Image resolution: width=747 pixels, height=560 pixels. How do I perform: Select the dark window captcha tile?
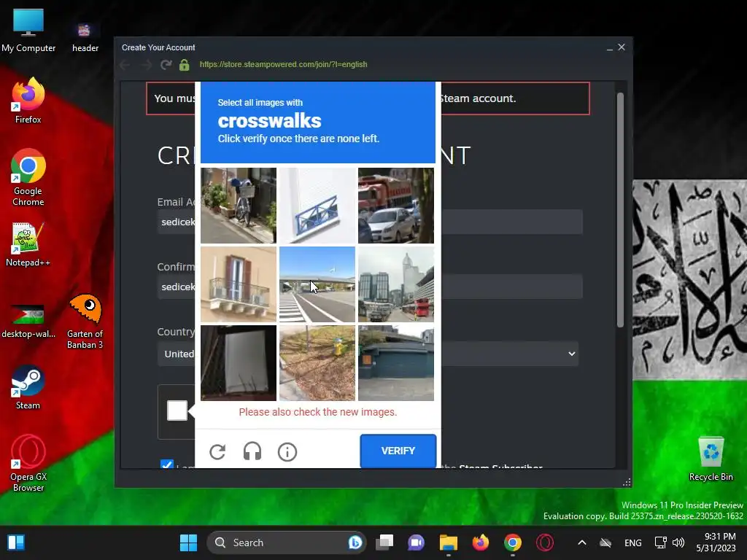pyautogui.click(x=239, y=363)
